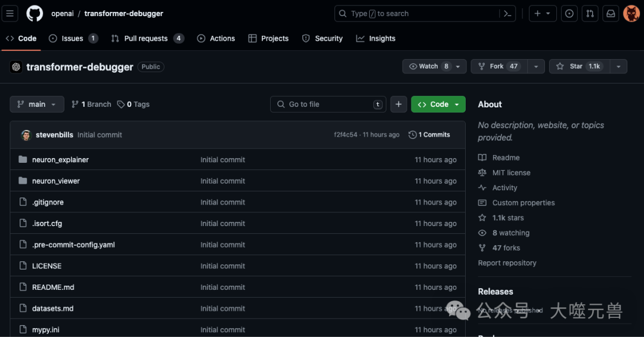Click transformer-debugger link in the breadcrumb
Image resolution: width=644 pixels, height=337 pixels.
click(x=123, y=14)
